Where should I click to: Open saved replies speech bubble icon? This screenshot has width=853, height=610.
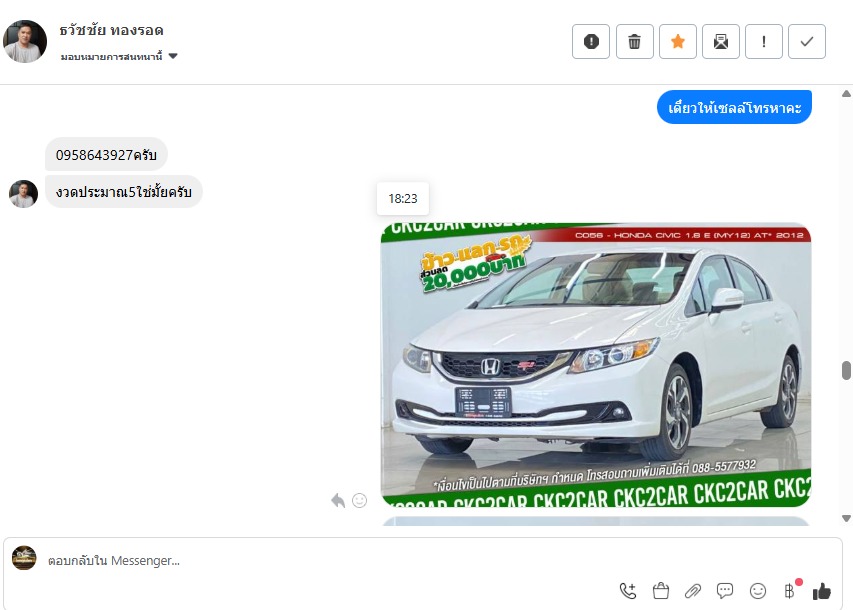[x=725, y=591]
